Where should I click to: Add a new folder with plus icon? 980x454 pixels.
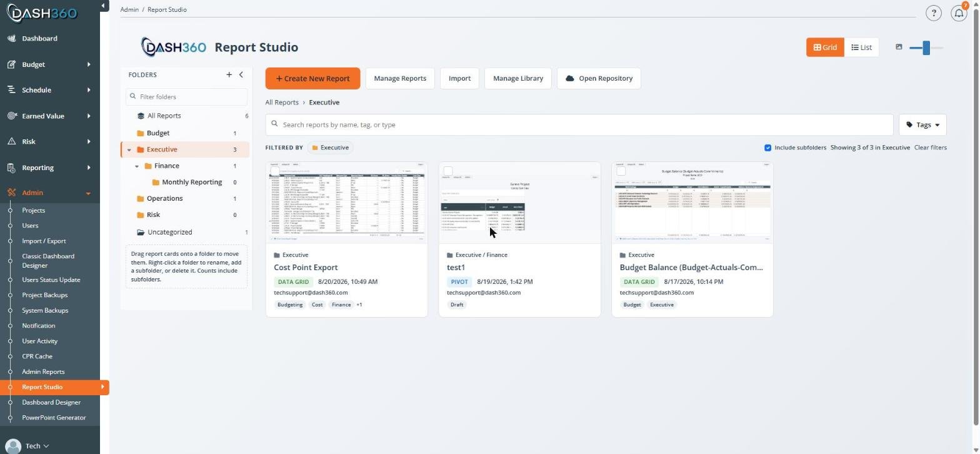point(229,74)
